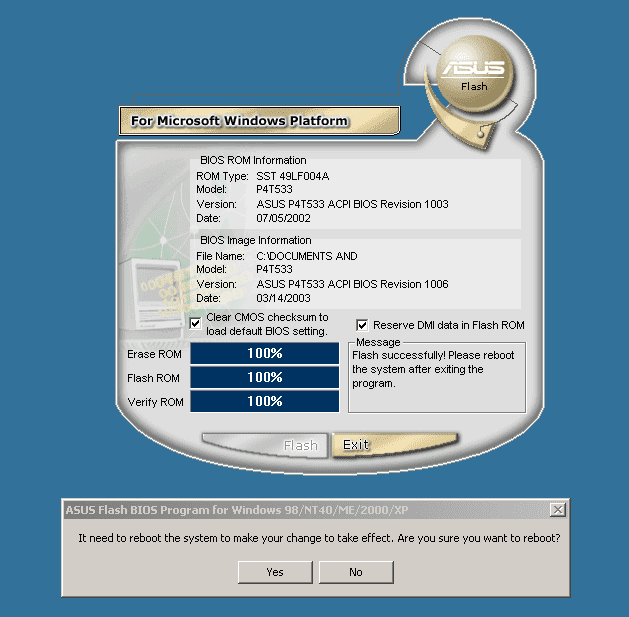Click the Flash ROM 100% progress bar
The image size is (629, 617).
click(x=265, y=378)
